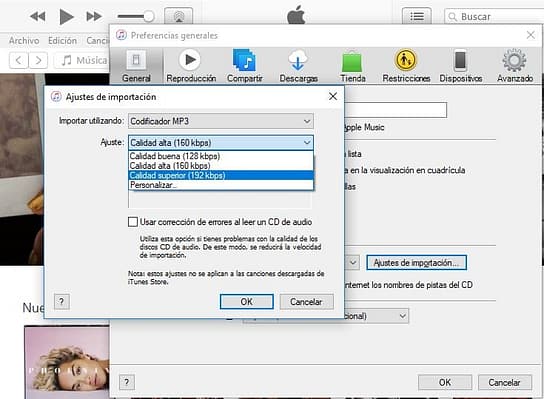
Task: Open the Música library selector
Action: 82,60
